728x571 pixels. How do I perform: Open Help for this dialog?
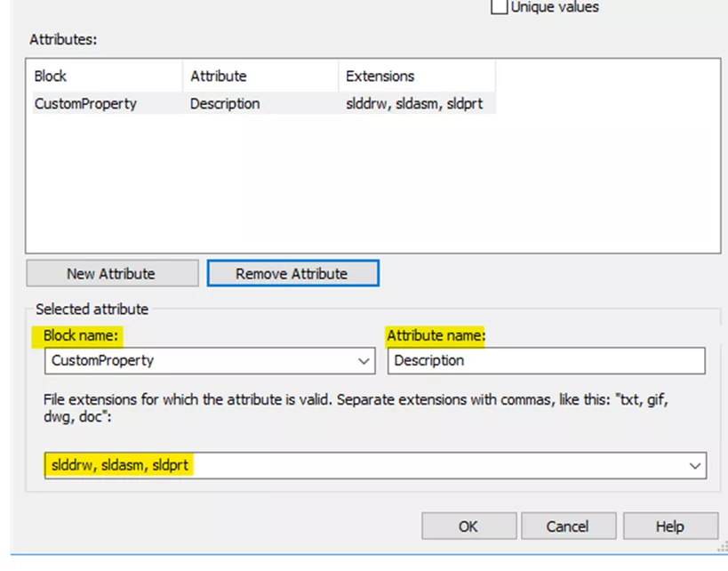(670, 526)
